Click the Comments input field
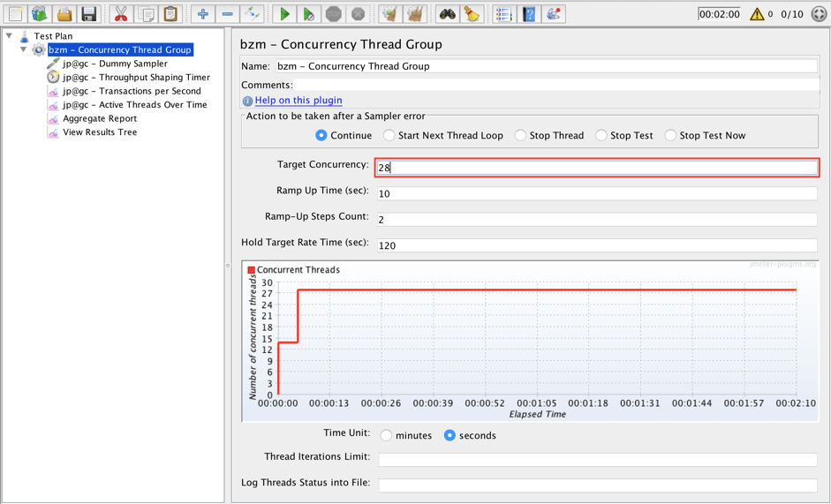 point(556,85)
